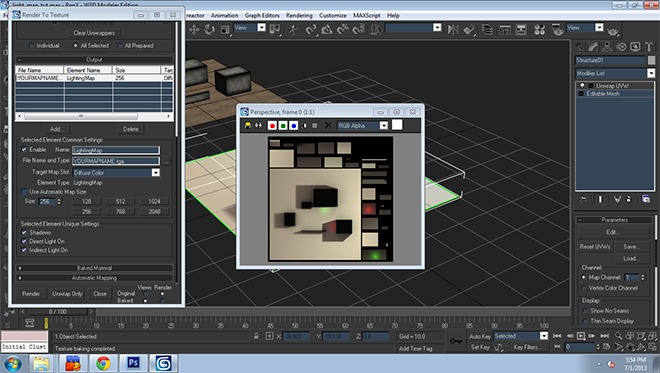660x373 pixels.
Task: Toggle the Shadows checkbox
Action: tap(24, 232)
